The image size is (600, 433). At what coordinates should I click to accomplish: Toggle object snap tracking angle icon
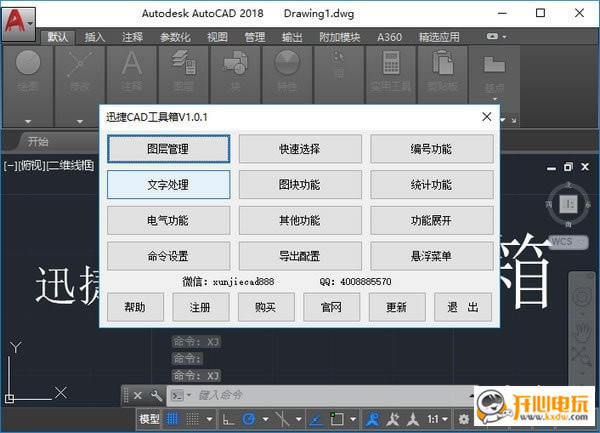click(x=316, y=419)
